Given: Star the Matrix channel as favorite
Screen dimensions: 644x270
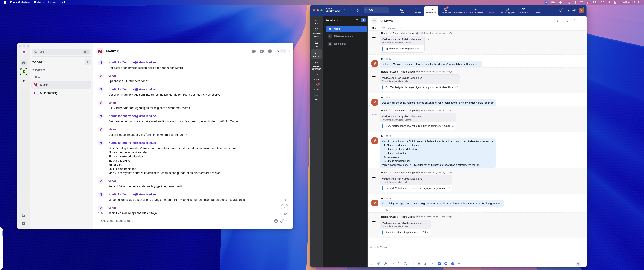Looking at the screenshot, I should (382, 21).
